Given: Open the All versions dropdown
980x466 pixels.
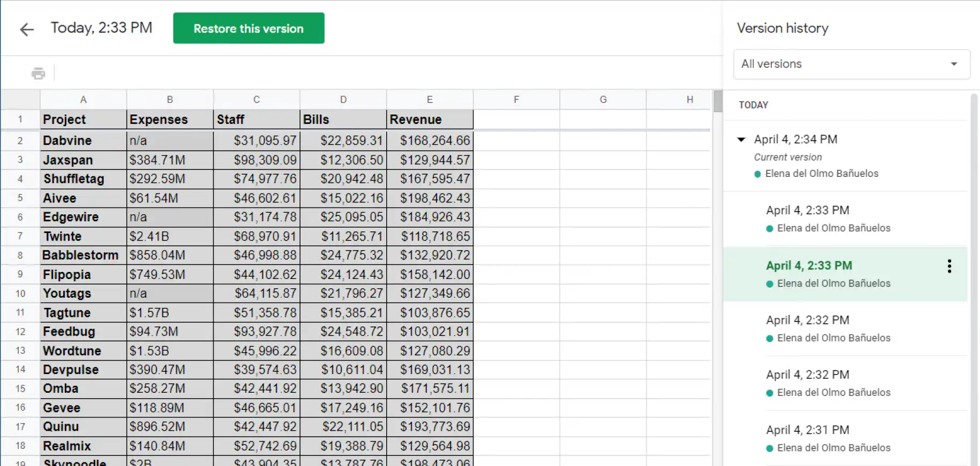Looking at the screenshot, I should [x=852, y=64].
